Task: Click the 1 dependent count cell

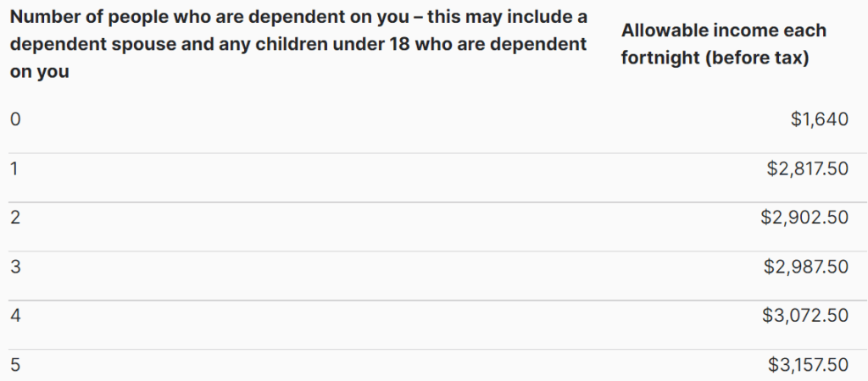Action: click(x=14, y=168)
